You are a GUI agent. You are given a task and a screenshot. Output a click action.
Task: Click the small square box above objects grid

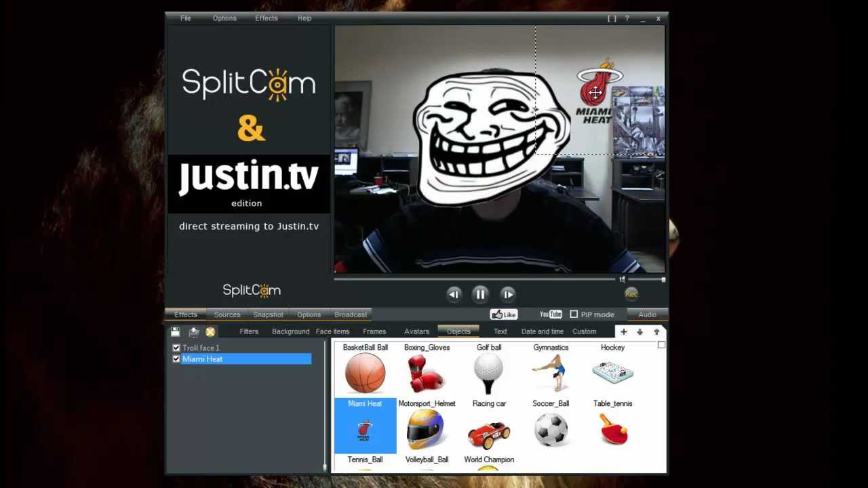point(661,345)
